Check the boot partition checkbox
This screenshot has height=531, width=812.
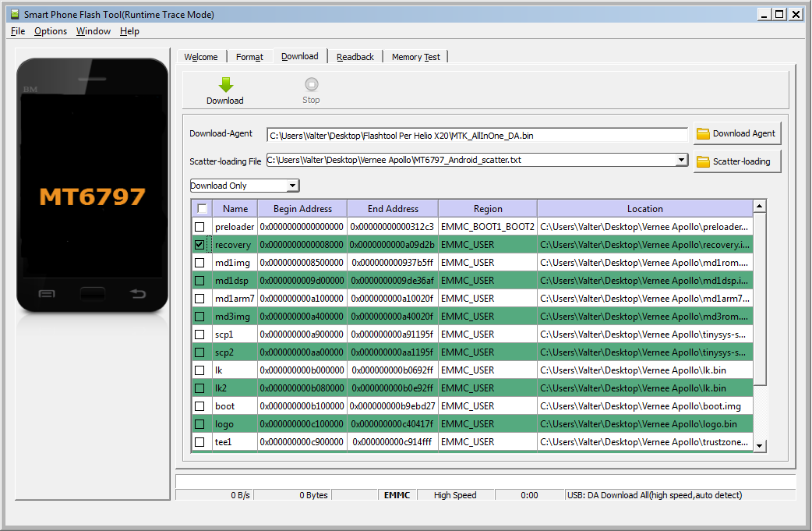coord(200,405)
